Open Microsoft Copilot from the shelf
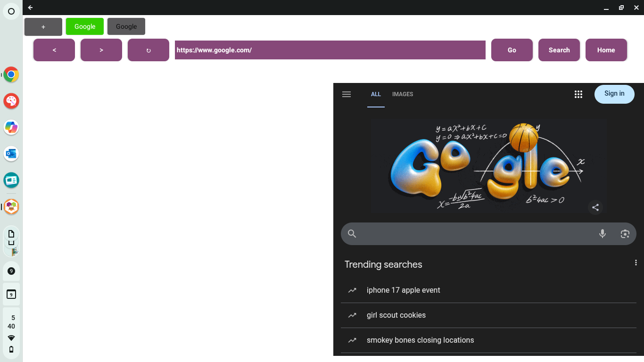This screenshot has width=644, height=362. tap(11, 127)
